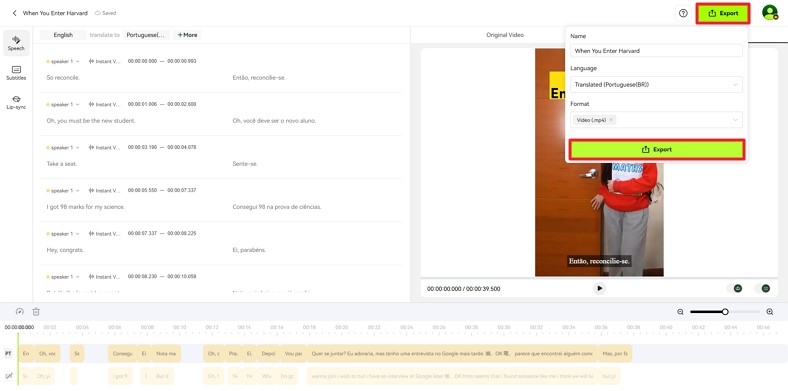This screenshot has height=391, width=788.
Task: Click the source text 'Take a seat.'
Action: click(x=62, y=164)
